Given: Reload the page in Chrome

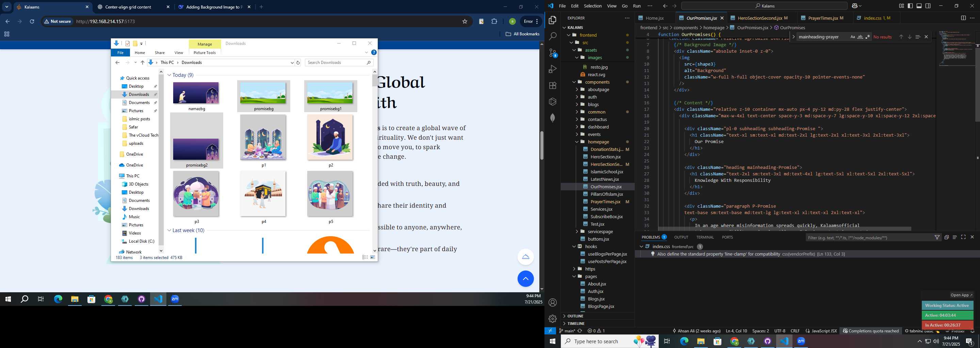Looking at the screenshot, I should (x=32, y=21).
